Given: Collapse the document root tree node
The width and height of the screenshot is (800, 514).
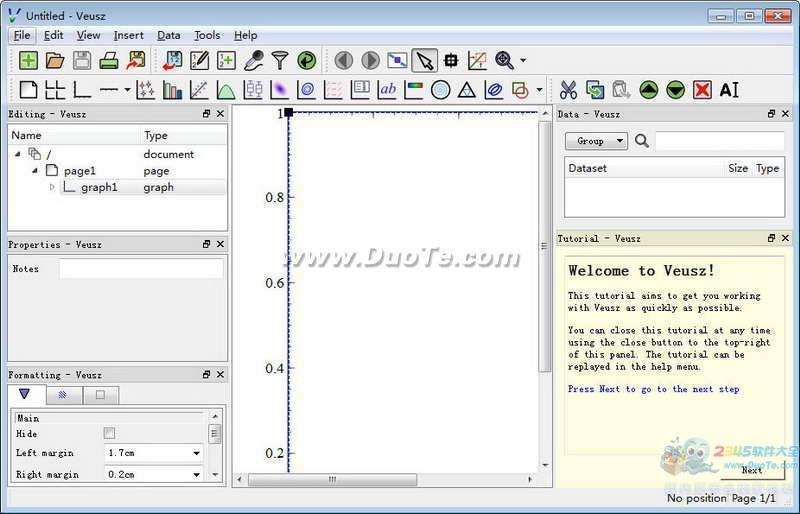Looking at the screenshot, I should click(18, 154).
